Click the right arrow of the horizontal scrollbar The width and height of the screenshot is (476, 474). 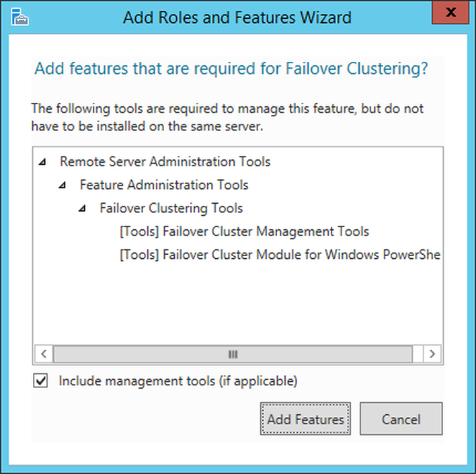[432, 354]
